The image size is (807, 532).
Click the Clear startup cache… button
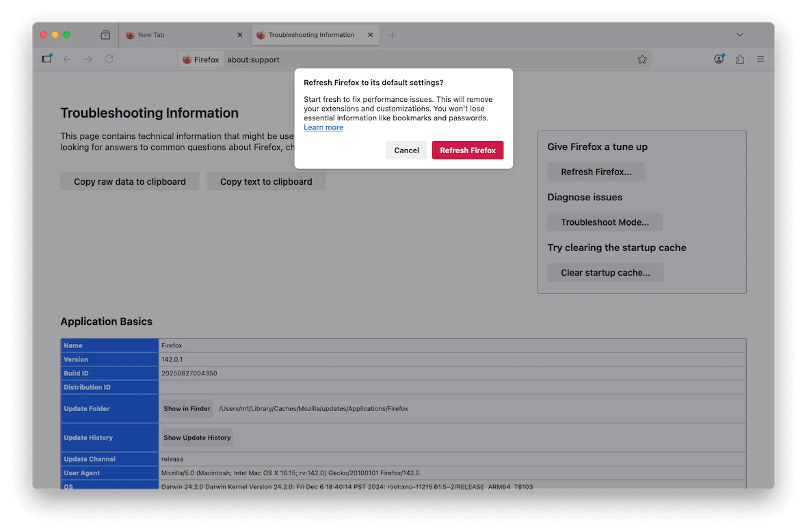point(605,273)
